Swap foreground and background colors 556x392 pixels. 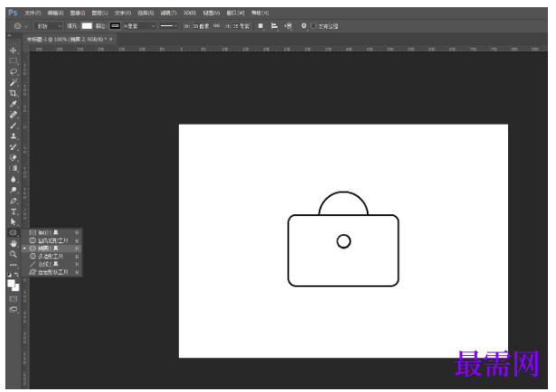coord(16,275)
